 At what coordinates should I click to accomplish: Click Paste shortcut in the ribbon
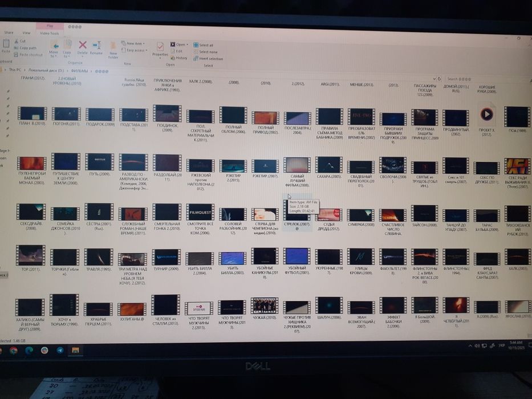pyautogui.click(x=29, y=54)
